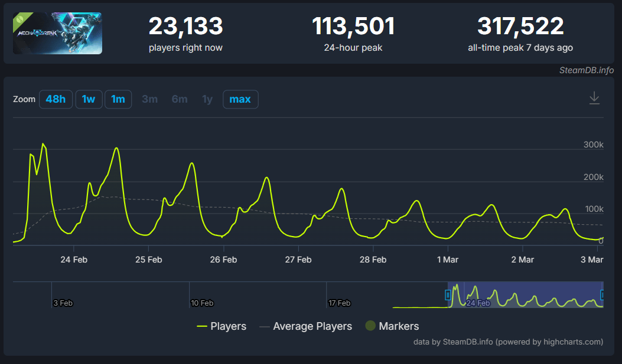Click the 17 Feb navigator marker
Image resolution: width=622 pixels, height=364 pixels.
tap(340, 303)
